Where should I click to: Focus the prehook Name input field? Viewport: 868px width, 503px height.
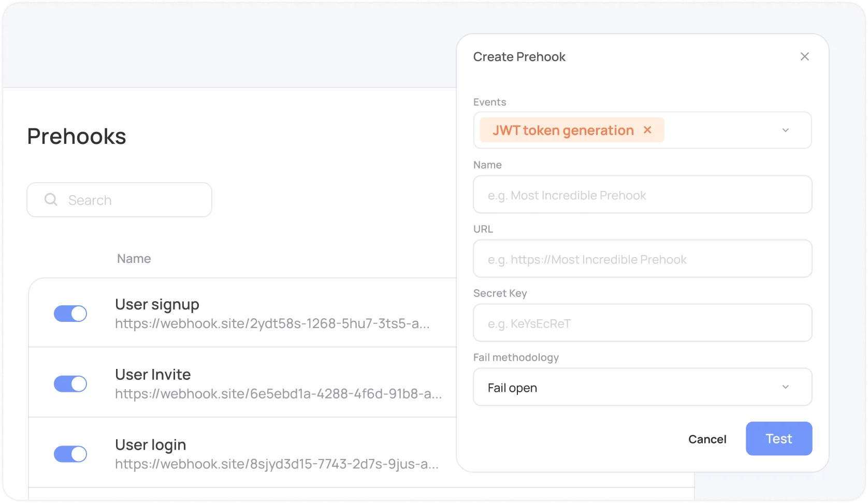click(642, 195)
